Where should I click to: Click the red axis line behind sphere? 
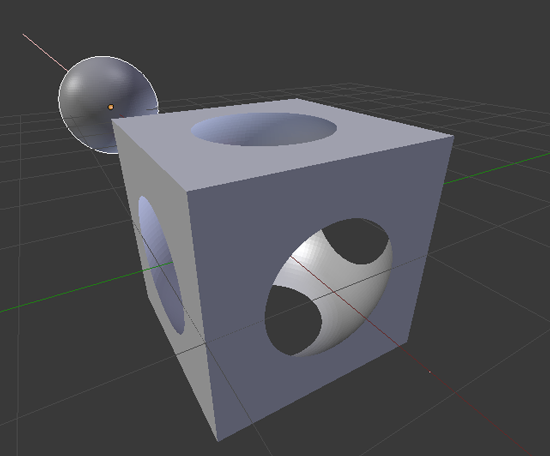pos(45,53)
